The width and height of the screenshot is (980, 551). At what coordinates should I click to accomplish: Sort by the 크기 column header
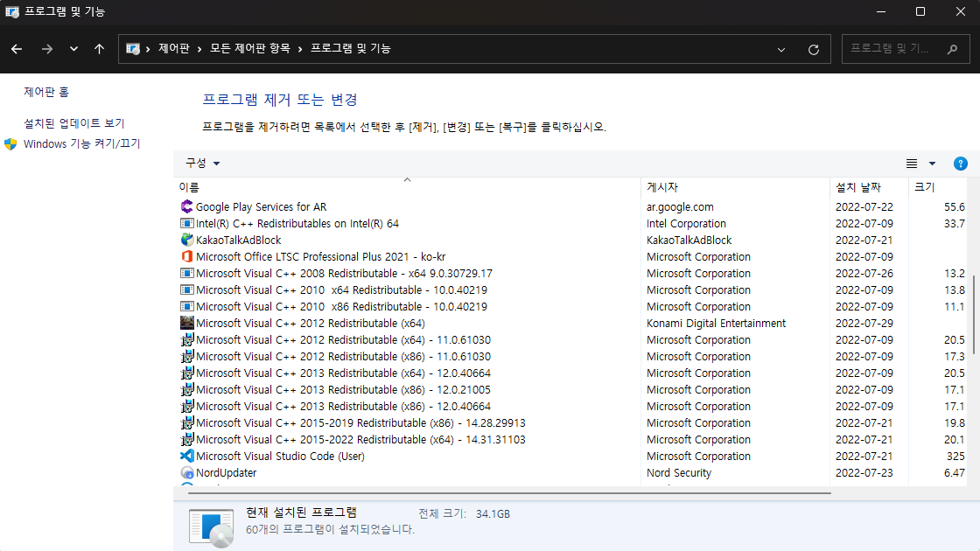pos(937,187)
